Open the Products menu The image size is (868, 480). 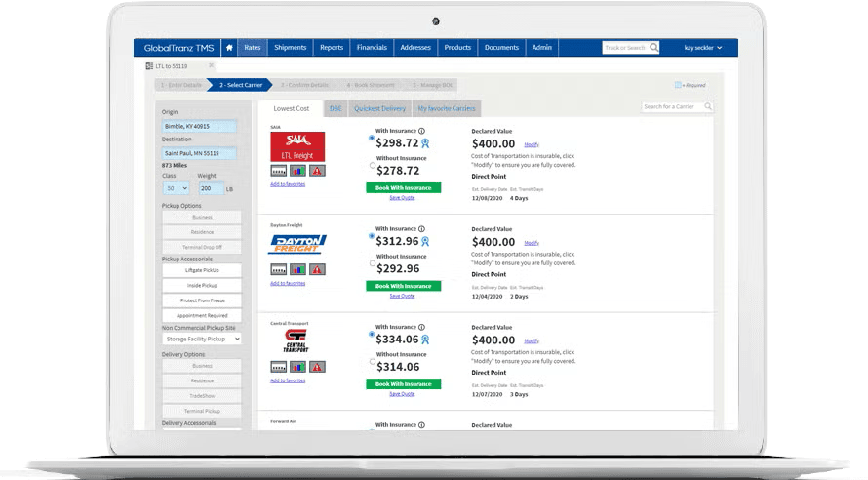click(457, 48)
